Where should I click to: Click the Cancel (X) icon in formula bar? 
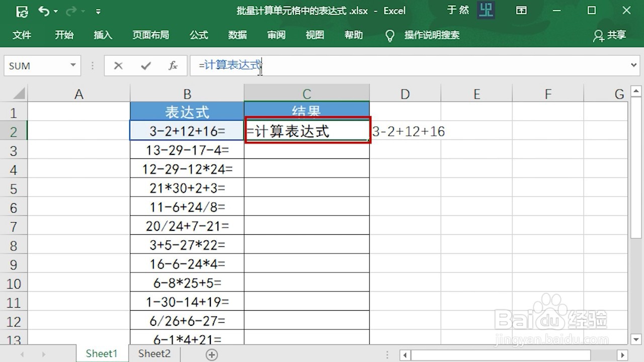point(118,65)
